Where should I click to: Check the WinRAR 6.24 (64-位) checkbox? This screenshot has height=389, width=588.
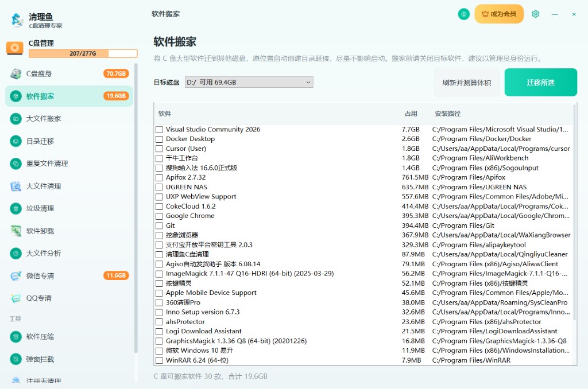pos(159,360)
